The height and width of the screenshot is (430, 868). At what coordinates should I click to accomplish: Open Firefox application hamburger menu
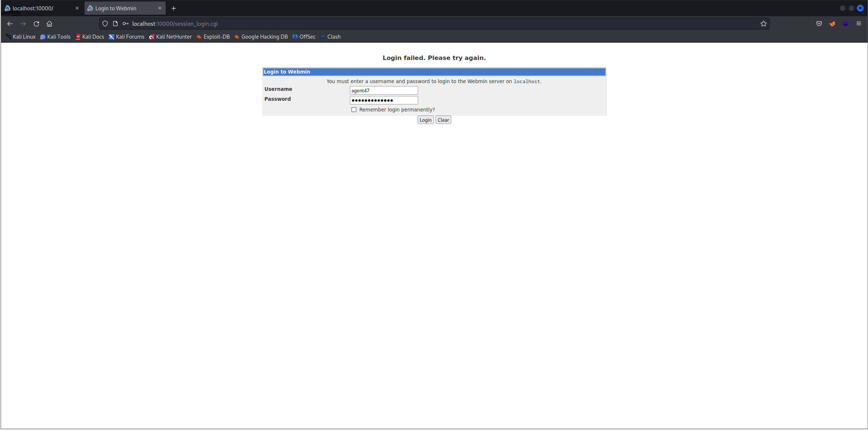pos(858,24)
